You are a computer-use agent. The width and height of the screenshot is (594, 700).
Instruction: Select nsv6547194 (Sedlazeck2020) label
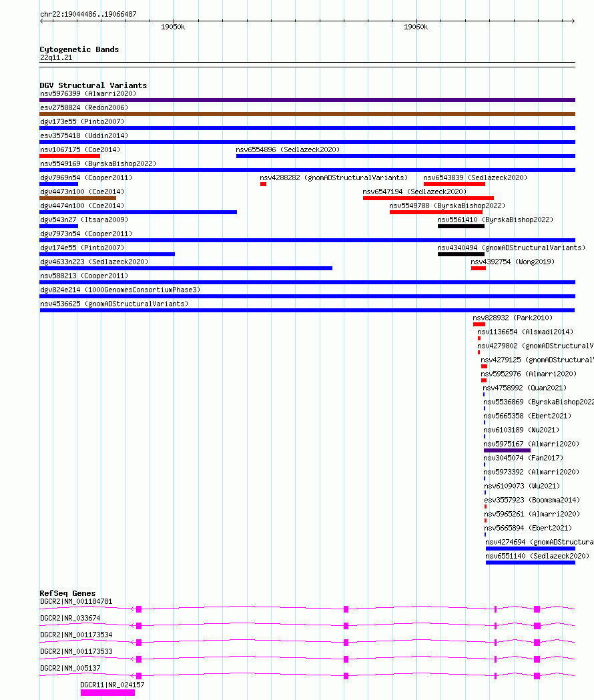point(414,192)
